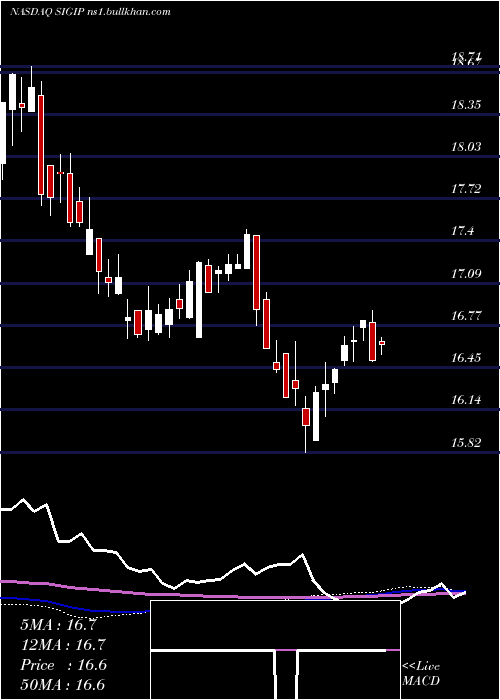Click the 17.72 price axis label
Screen dimensions: 500x700
[467, 189]
